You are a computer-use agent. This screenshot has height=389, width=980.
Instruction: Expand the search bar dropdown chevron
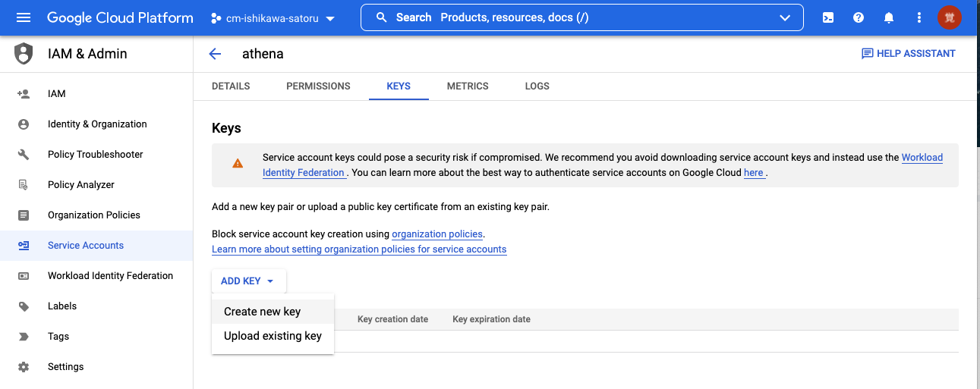[785, 18]
